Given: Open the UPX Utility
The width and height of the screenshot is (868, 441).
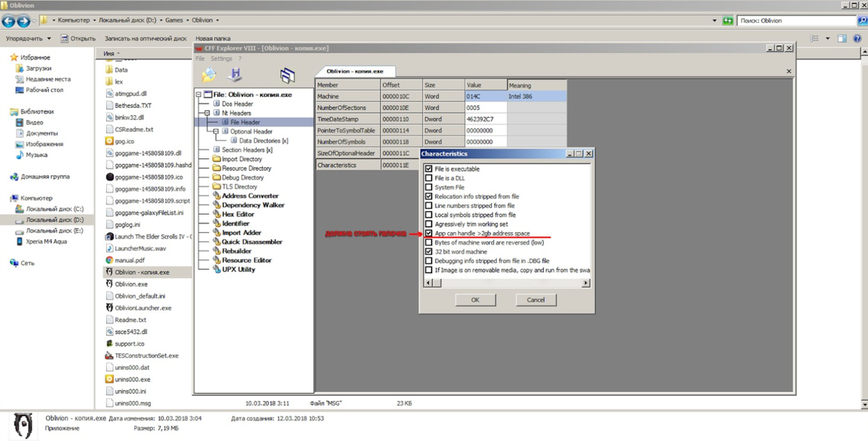Looking at the screenshot, I should [239, 269].
